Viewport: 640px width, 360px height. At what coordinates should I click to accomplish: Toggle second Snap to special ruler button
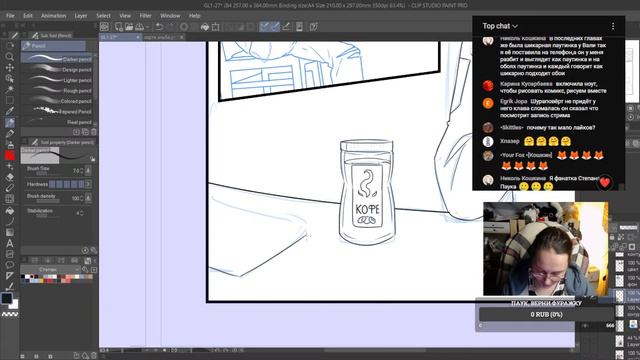[x=275, y=27]
